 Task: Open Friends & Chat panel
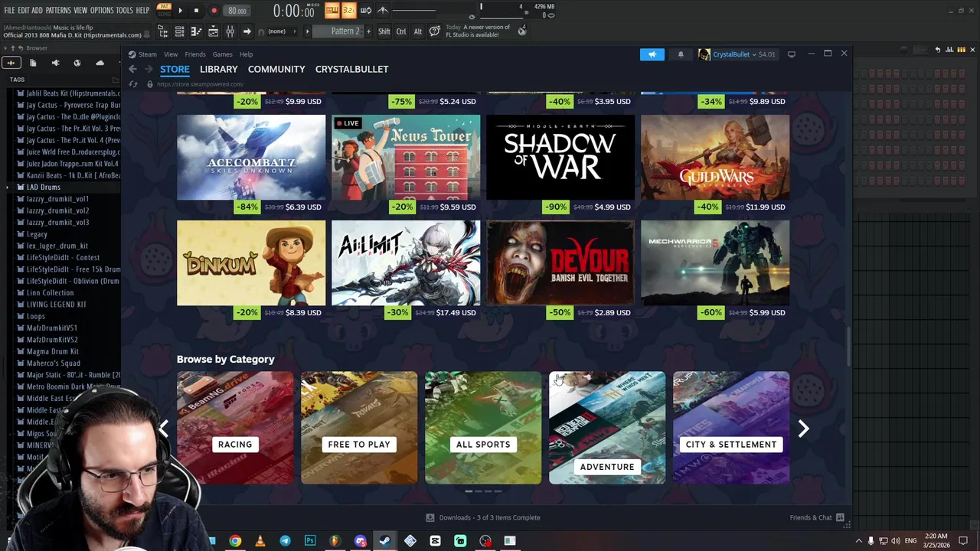(x=817, y=517)
